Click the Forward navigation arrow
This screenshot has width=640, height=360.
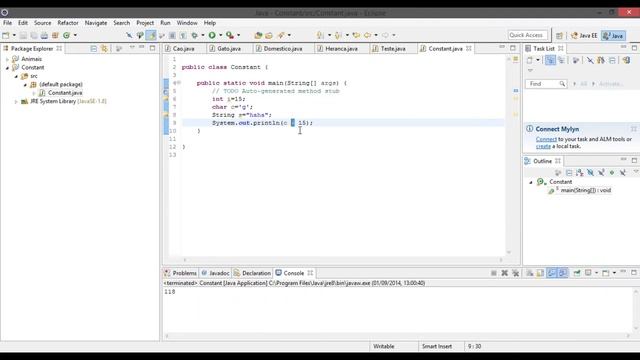click(x=385, y=36)
